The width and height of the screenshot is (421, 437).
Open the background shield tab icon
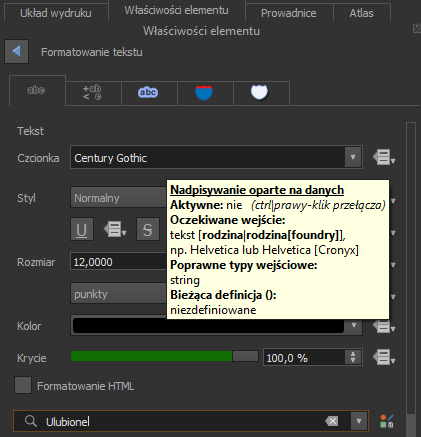pos(204,92)
